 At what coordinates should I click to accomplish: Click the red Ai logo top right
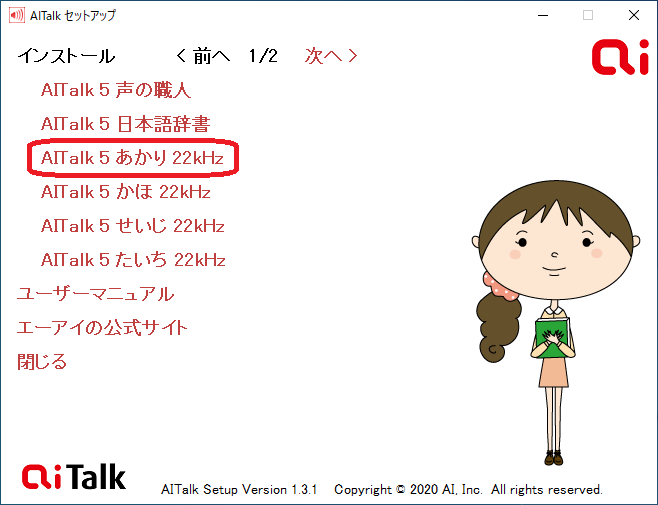620,57
